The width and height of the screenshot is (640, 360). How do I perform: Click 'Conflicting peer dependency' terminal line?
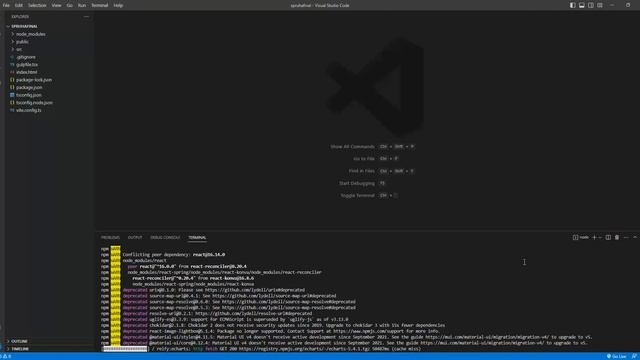174,254
